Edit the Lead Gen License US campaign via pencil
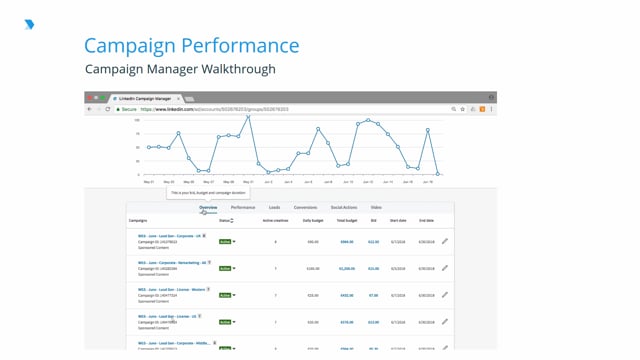The width and height of the screenshot is (640, 360). pyautogui.click(x=445, y=322)
